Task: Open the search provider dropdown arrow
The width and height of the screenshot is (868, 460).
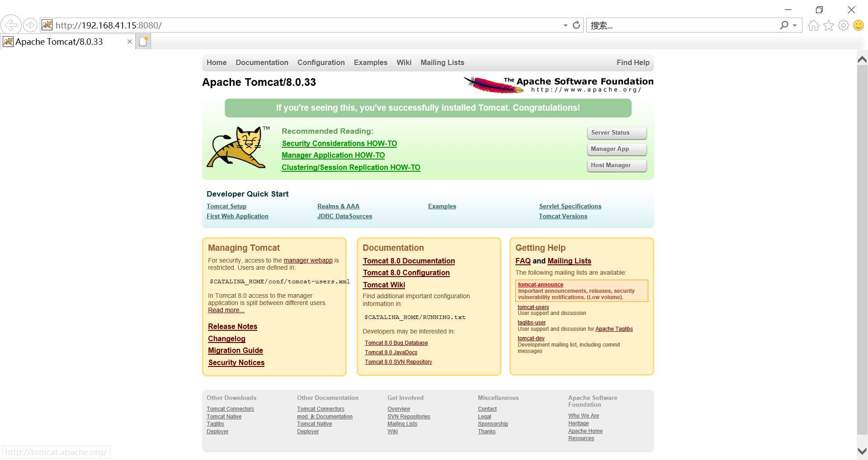Action: [x=795, y=26]
